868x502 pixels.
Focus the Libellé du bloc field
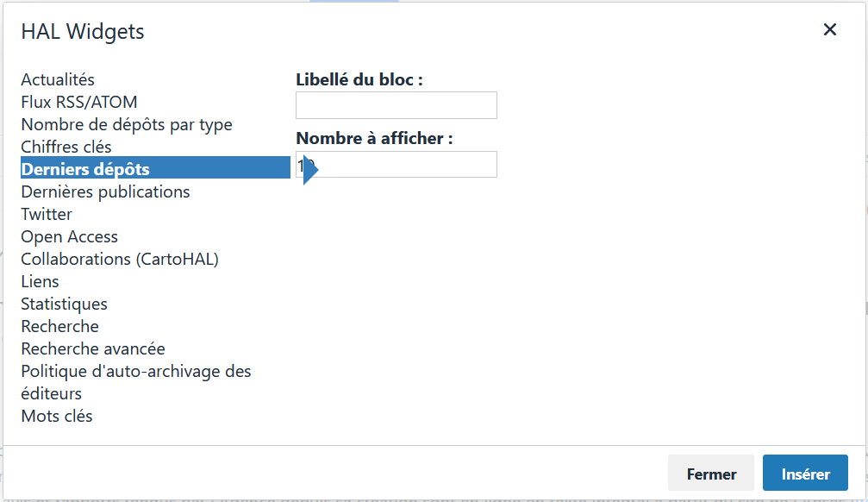(x=396, y=105)
